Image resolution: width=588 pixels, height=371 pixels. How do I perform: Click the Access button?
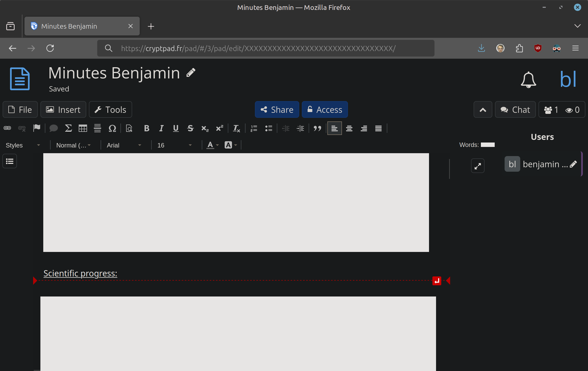click(324, 110)
